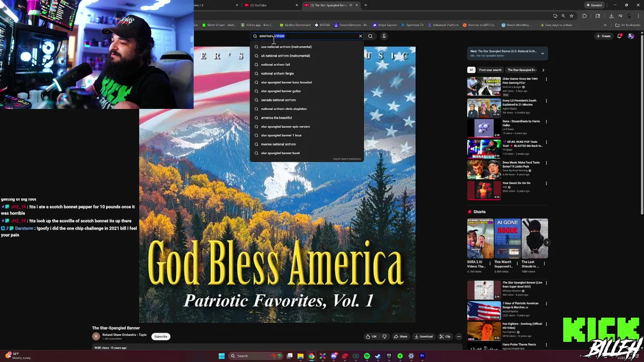This screenshot has height=362, width=644.
Task: Open Spotify from the taskbar
Action: pyautogui.click(x=367, y=356)
